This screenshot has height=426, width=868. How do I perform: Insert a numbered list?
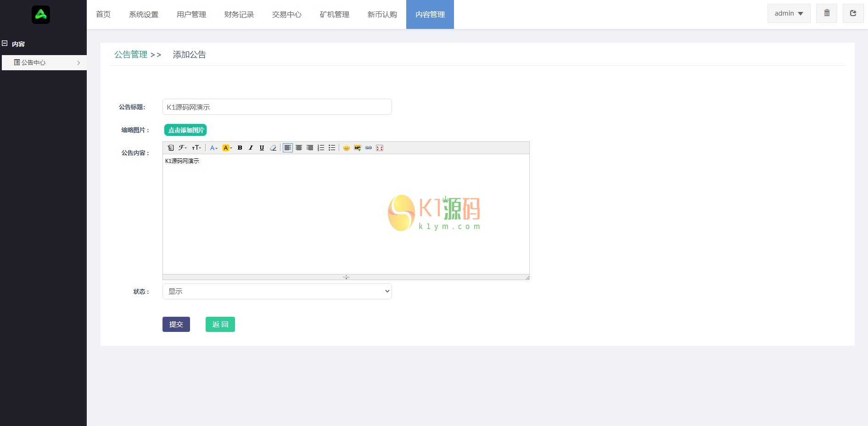pyautogui.click(x=321, y=148)
